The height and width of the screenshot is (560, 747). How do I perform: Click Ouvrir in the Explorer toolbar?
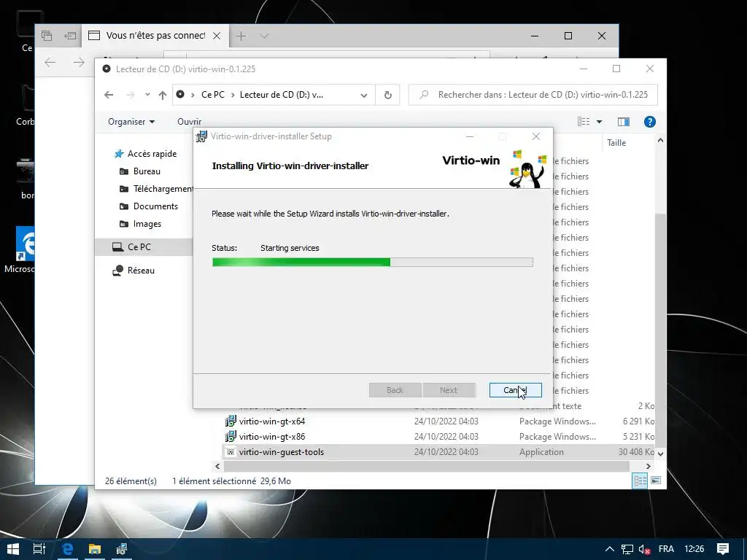pyautogui.click(x=189, y=122)
